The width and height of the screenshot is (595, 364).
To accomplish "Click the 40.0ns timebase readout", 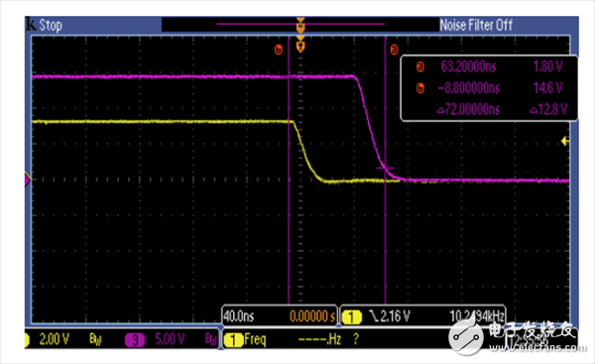I will coord(239,316).
